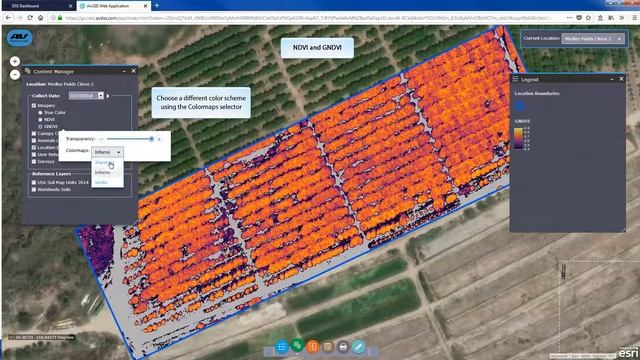Toggle the Location Boundaries checkbox
The image size is (640, 360).
[34, 147]
